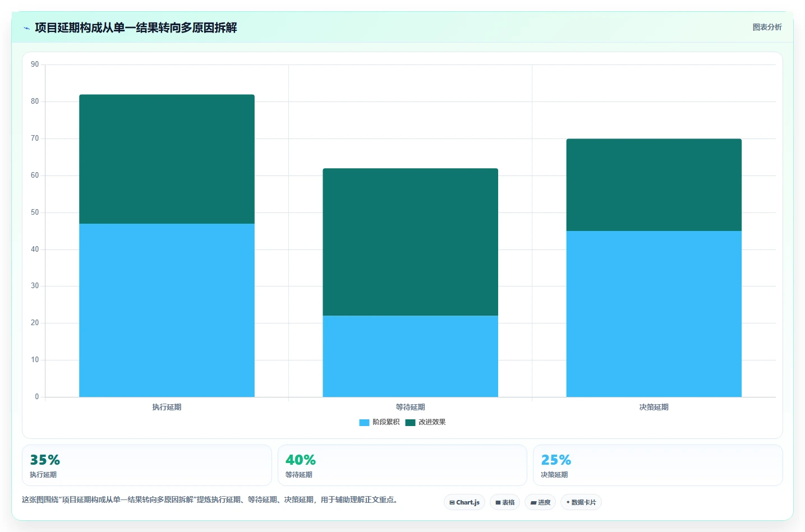This screenshot has height=532, width=805.
Task: Click the y-axis value 0
Action: tap(37, 397)
